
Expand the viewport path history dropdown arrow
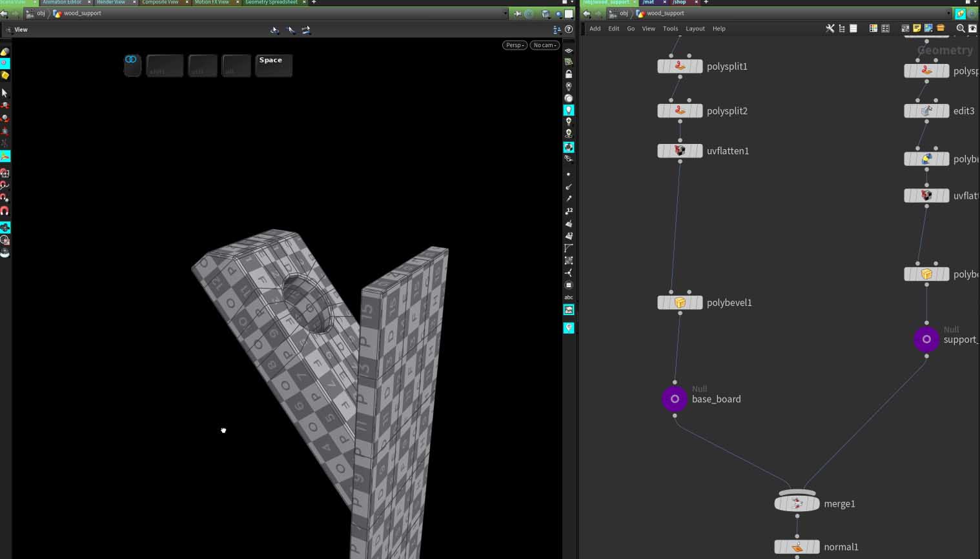(x=505, y=14)
